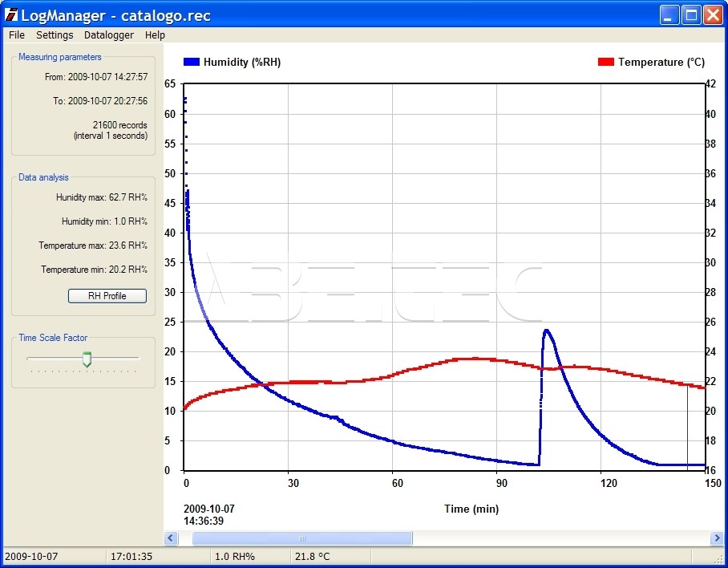This screenshot has width=728, height=568.
Task: Click the 21.8 °C status bar reading
Action: (312, 556)
